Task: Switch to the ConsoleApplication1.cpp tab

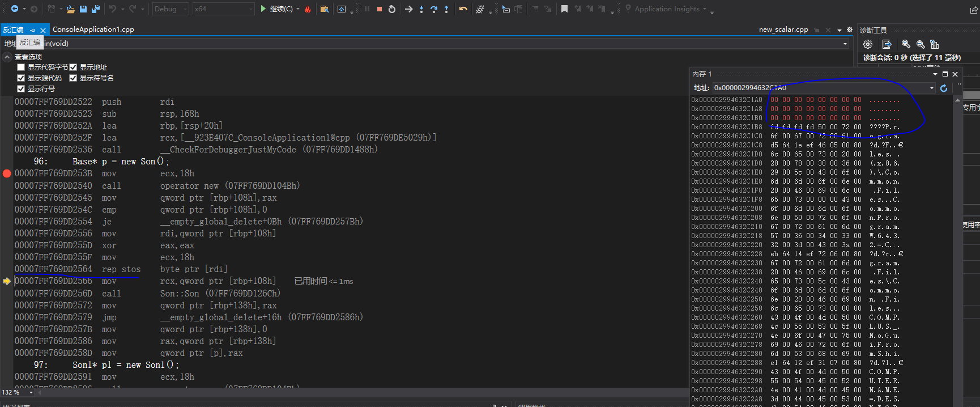Action: coord(93,29)
